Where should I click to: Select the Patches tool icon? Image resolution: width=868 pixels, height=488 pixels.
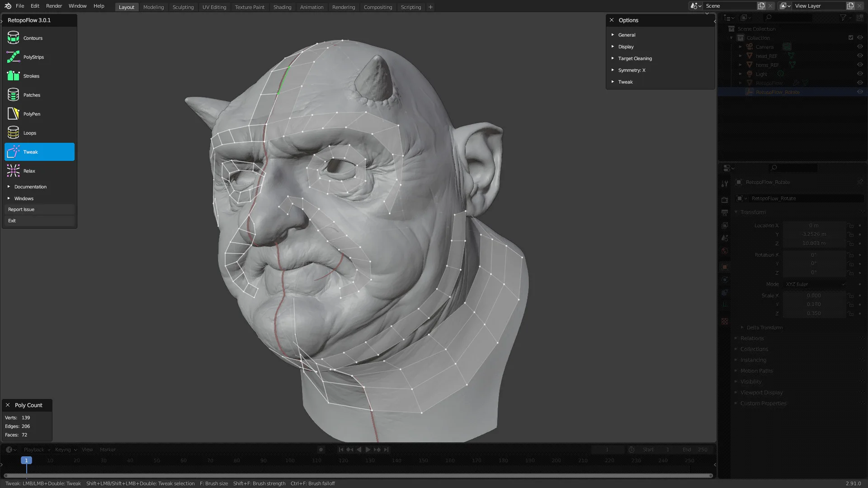13,95
